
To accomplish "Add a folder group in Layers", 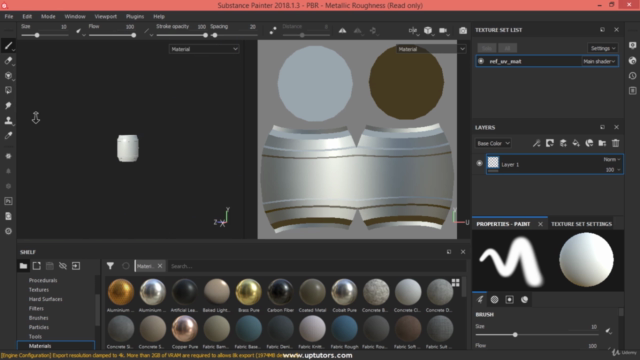I will click(x=602, y=143).
